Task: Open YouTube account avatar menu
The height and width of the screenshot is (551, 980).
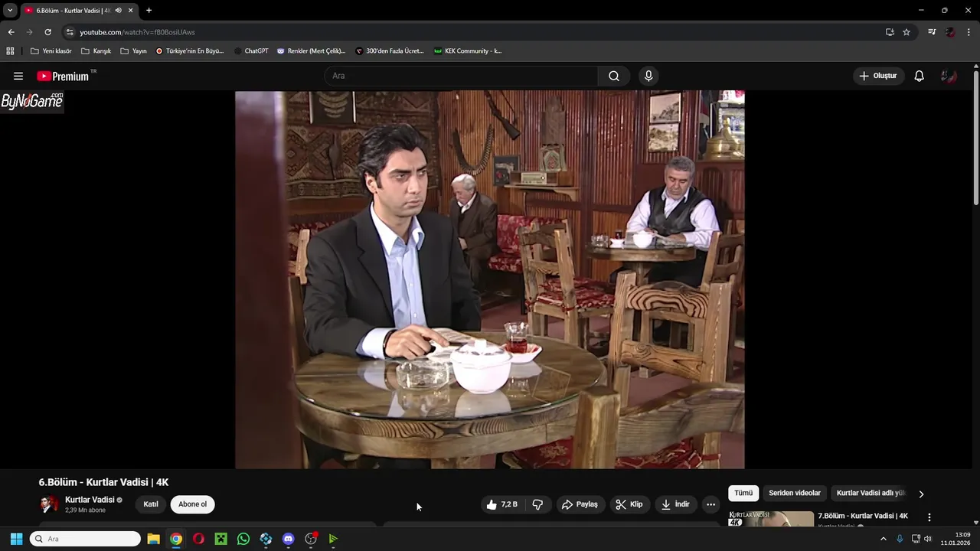Action: pos(949,76)
